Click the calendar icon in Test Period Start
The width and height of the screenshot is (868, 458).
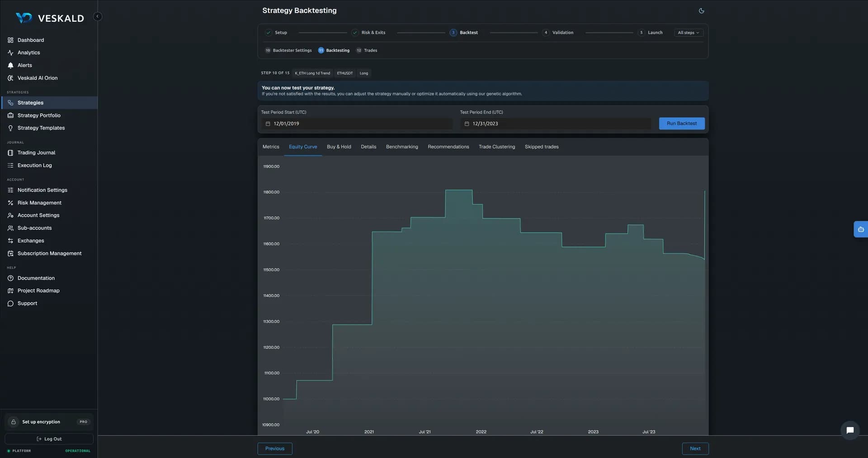(x=268, y=124)
